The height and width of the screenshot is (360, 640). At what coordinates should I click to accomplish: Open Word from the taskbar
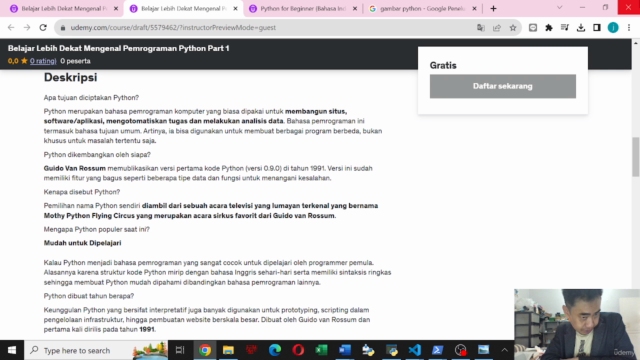(345, 350)
